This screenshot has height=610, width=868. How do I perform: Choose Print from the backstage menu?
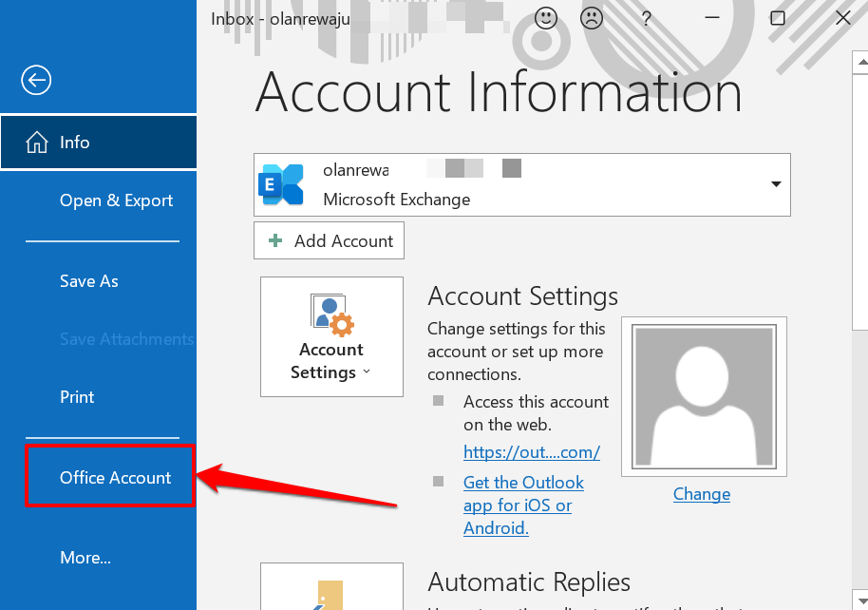click(x=77, y=397)
